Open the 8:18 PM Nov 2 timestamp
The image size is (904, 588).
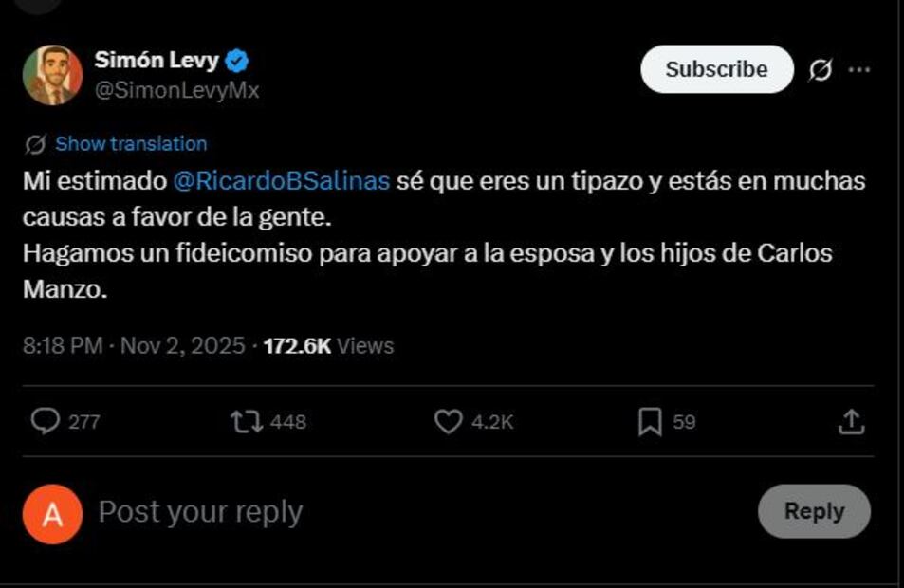coord(134,346)
